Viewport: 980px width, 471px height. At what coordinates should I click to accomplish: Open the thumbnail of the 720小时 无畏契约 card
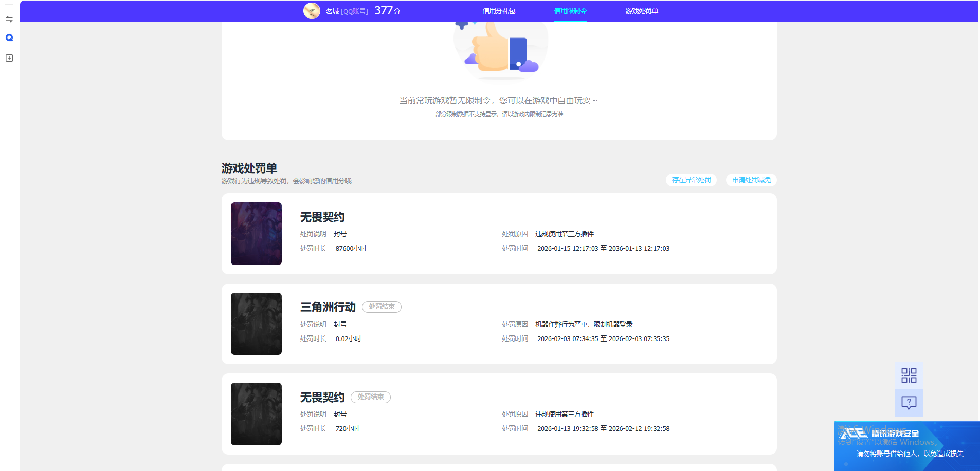point(256,414)
